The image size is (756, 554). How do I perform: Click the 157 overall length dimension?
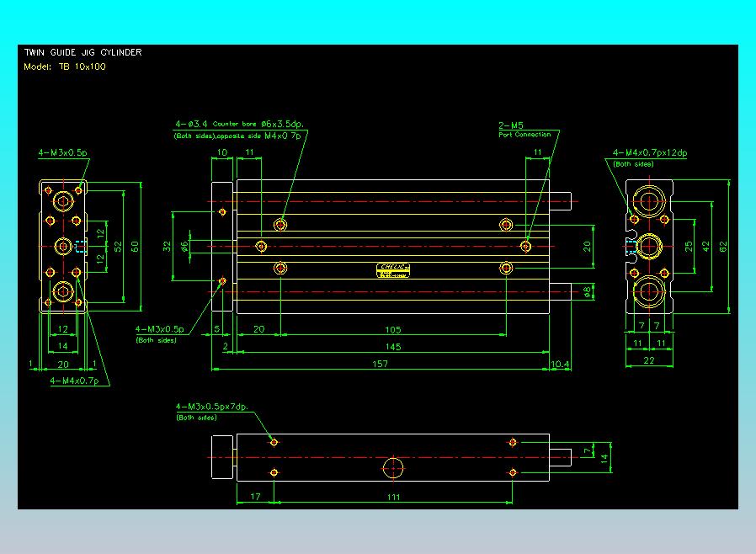click(381, 364)
